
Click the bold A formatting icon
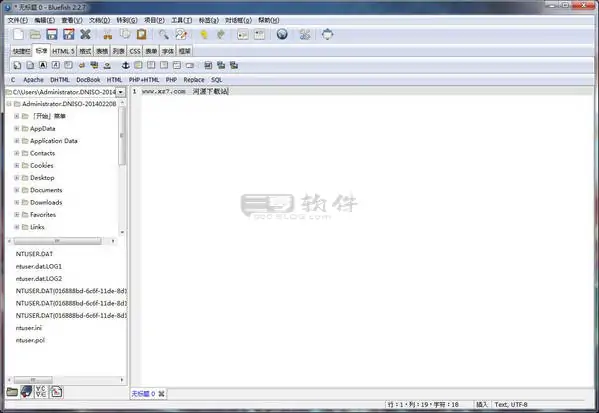coord(43,65)
